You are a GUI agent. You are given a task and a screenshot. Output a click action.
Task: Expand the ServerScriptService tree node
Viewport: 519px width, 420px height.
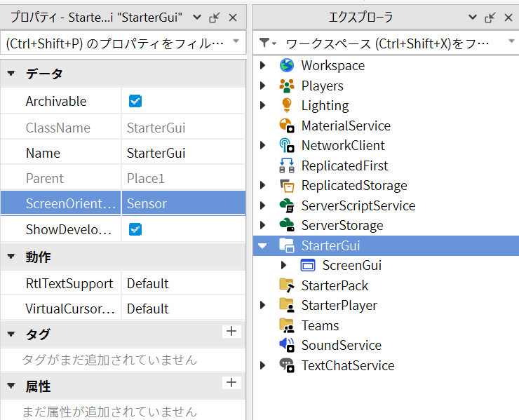pos(263,205)
